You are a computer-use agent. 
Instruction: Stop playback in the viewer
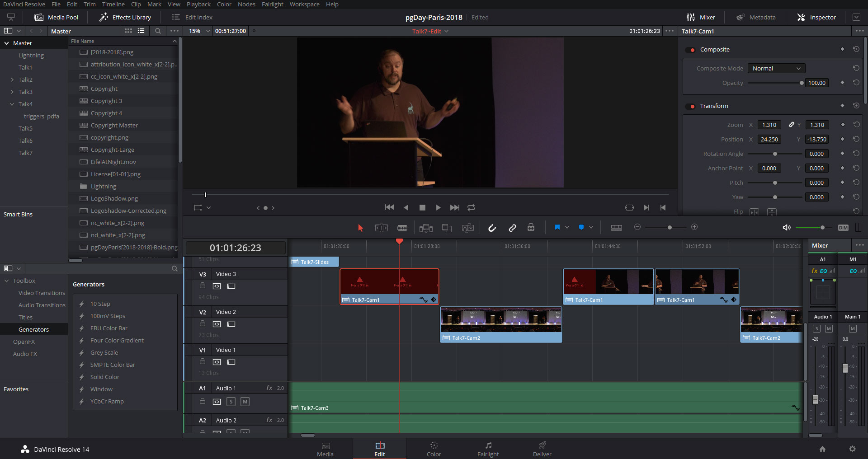pyautogui.click(x=422, y=207)
